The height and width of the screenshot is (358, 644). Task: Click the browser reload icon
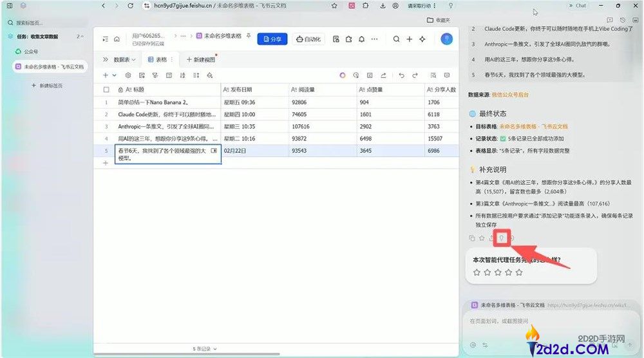(x=131, y=6)
